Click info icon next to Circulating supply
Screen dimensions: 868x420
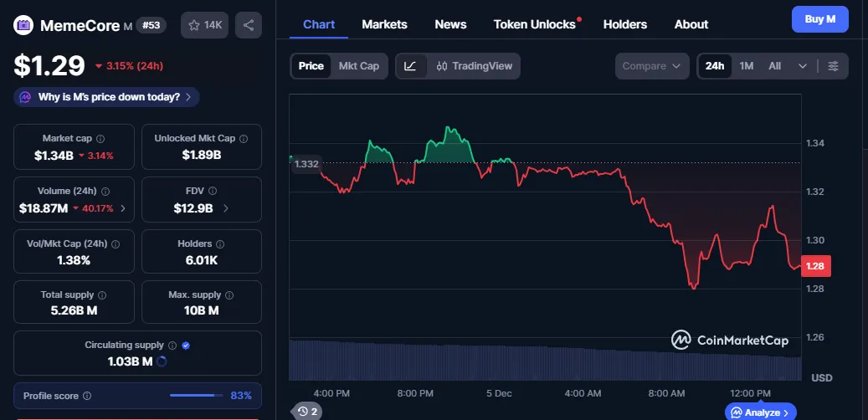pos(172,346)
